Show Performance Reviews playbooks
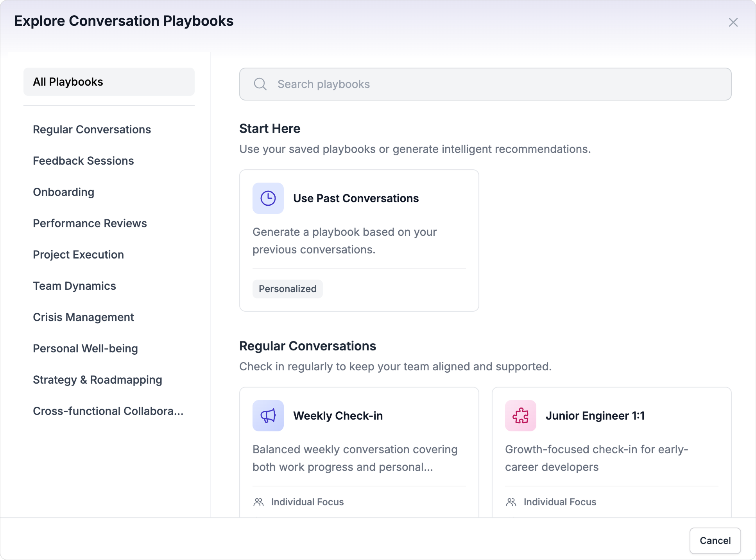 tap(90, 223)
